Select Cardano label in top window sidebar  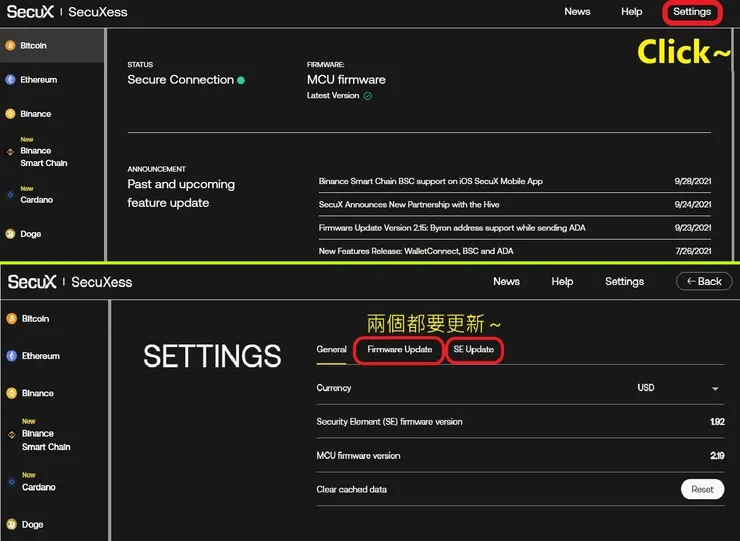[x=36, y=200]
